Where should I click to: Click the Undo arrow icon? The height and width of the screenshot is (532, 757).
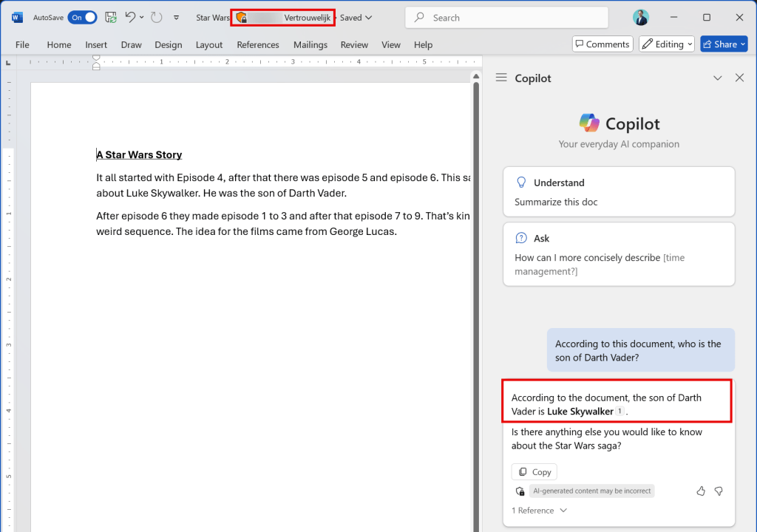pos(130,17)
